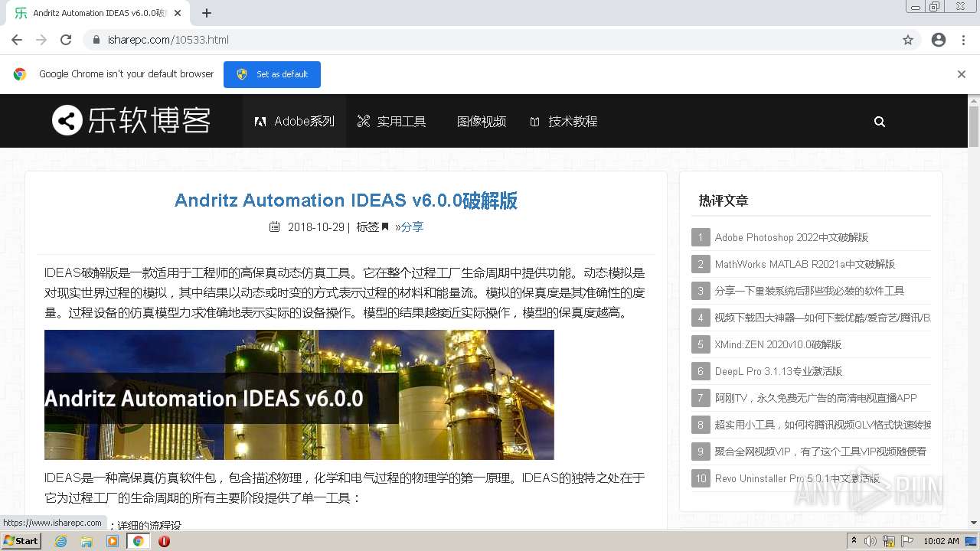Click the bookmark tag icon after 标签

pyautogui.click(x=385, y=227)
